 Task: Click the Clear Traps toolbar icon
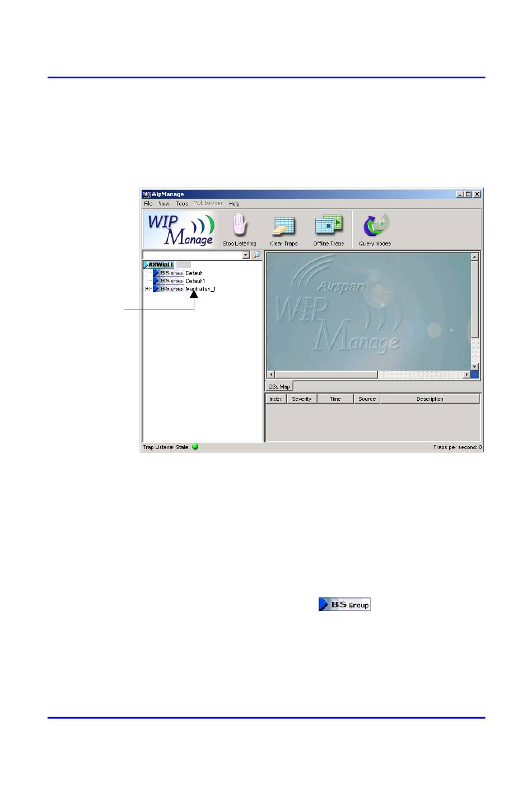point(283,226)
